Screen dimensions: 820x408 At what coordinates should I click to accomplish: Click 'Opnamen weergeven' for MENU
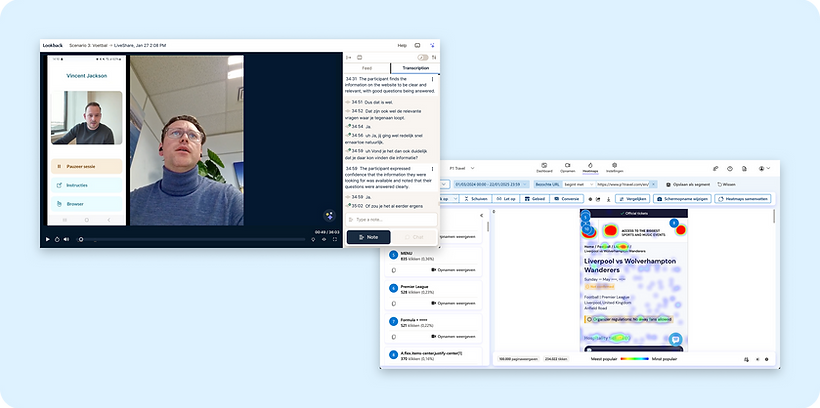click(x=453, y=270)
